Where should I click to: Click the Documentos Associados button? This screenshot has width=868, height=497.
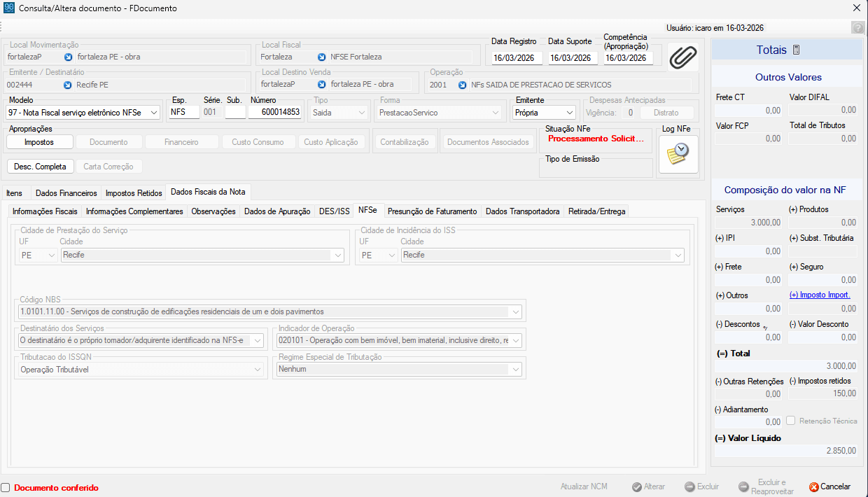tap(488, 142)
